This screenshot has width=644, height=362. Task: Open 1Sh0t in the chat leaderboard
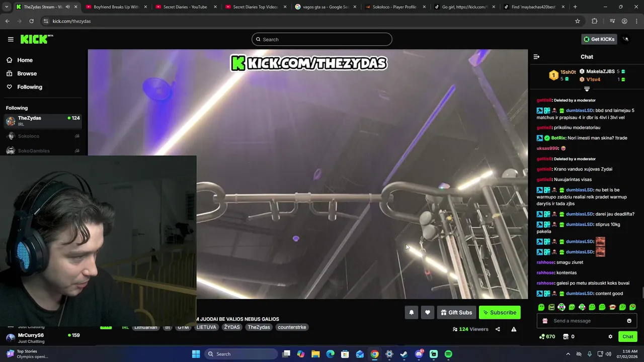coord(568,72)
